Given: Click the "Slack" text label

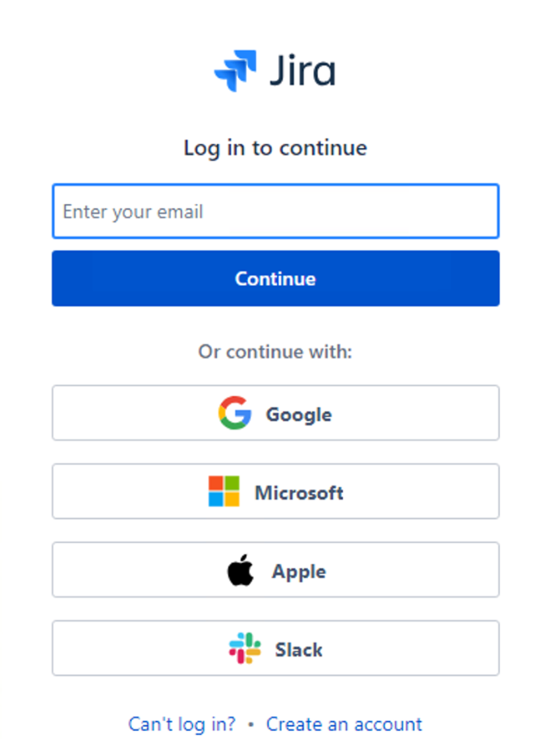Looking at the screenshot, I should point(299,650).
